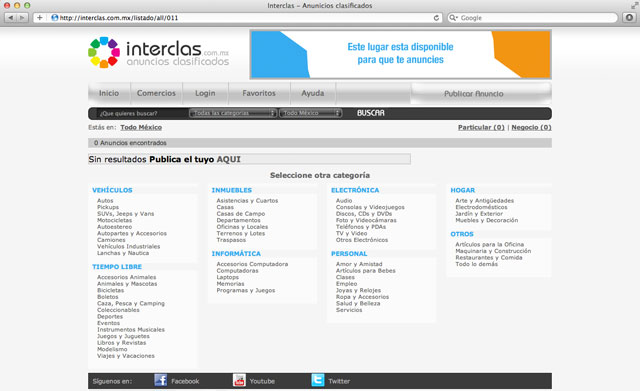Click the Interclas colorful logo
The height and width of the screenshot is (391, 640).
pos(104,52)
